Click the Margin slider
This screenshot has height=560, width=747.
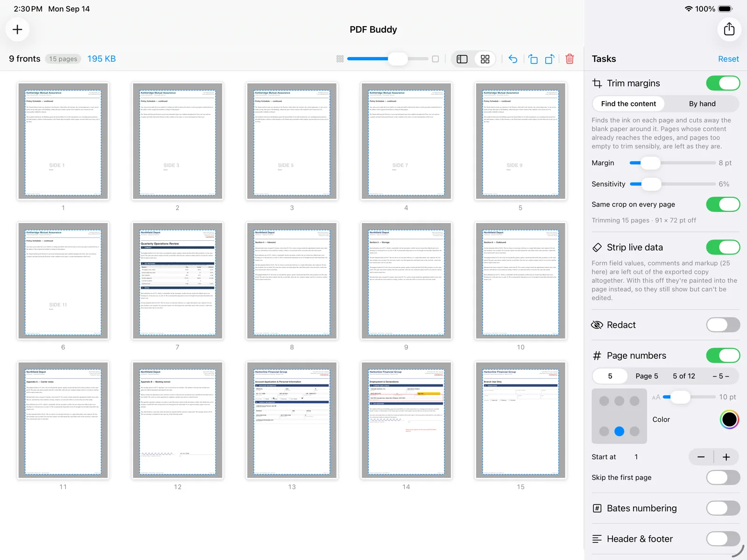click(672, 163)
